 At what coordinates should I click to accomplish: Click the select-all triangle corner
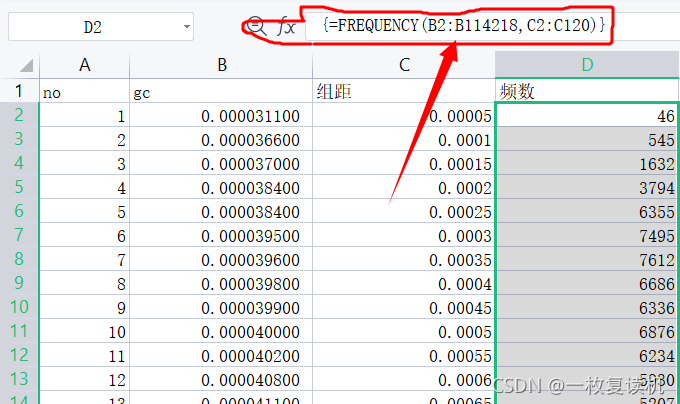26,65
